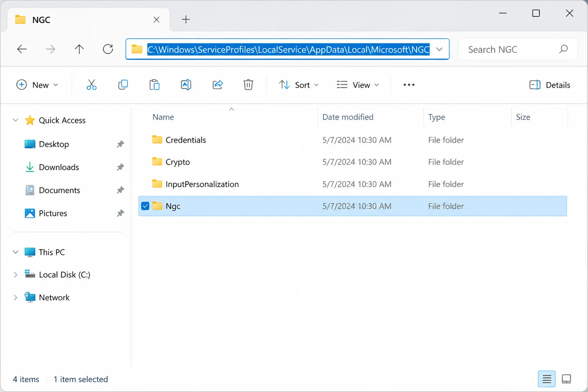
Task: Click the Search NGC input field
Action: [x=518, y=49]
